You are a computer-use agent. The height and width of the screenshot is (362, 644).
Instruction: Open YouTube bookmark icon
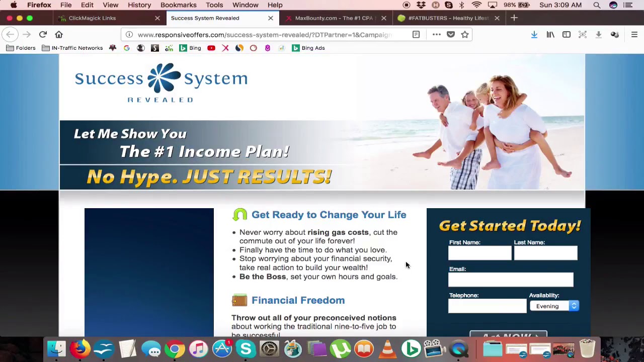[211, 48]
